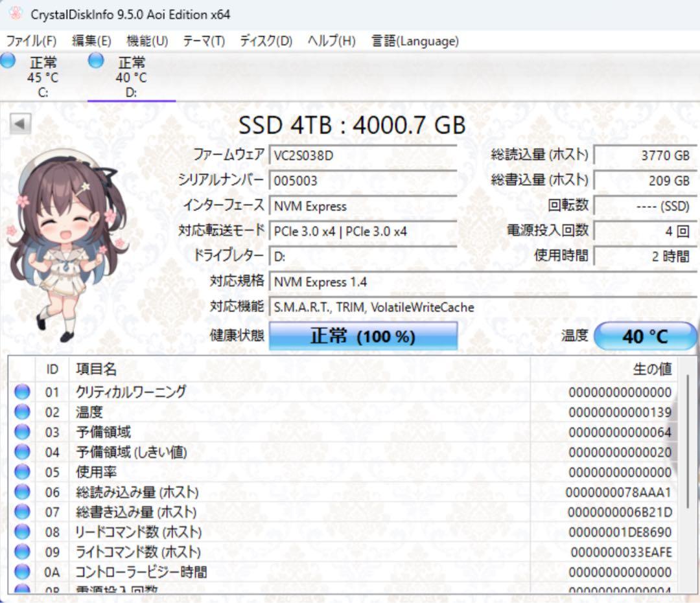Open the ディスク(D) menu

(x=265, y=41)
